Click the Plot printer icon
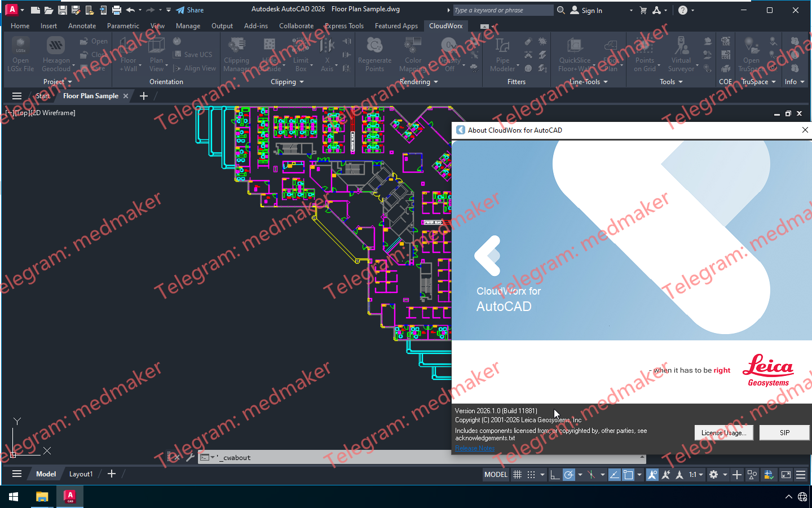Image resolution: width=812 pixels, height=508 pixels. coord(116,10)
